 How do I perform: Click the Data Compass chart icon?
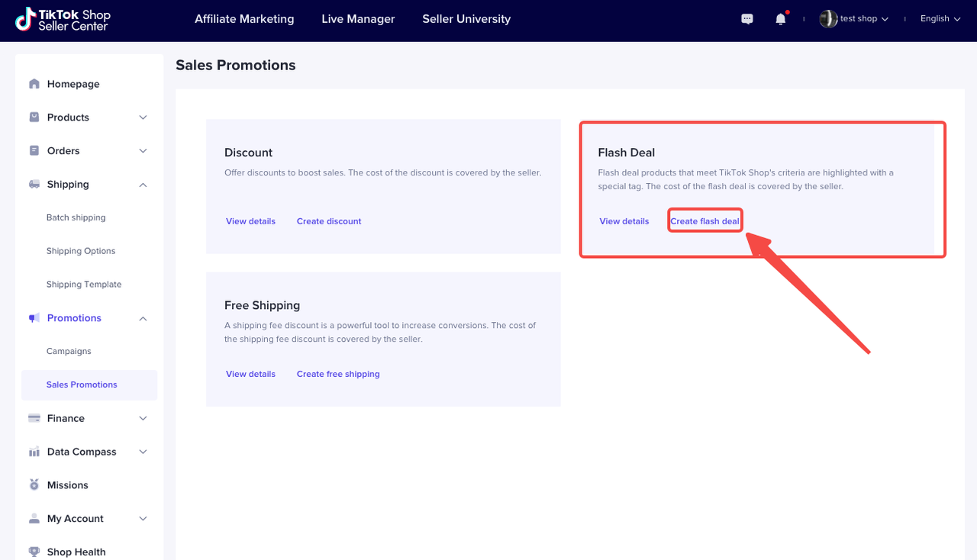34,452
